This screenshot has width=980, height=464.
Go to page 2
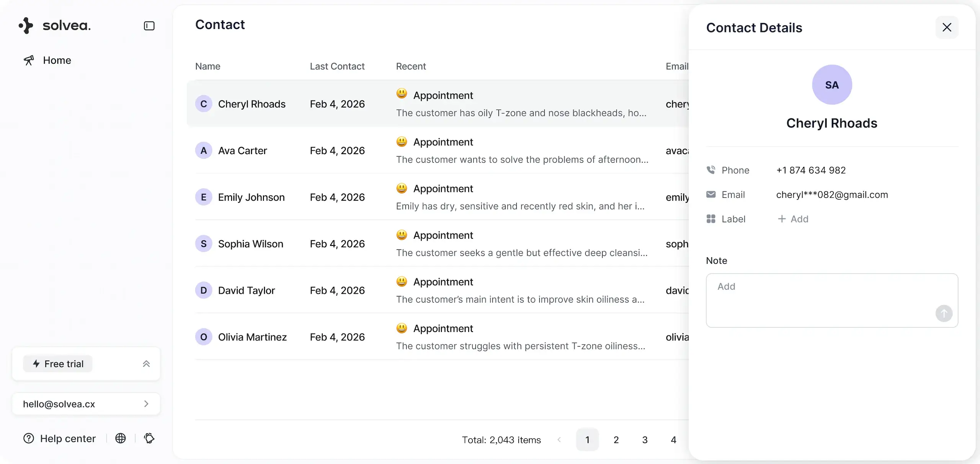616,440
